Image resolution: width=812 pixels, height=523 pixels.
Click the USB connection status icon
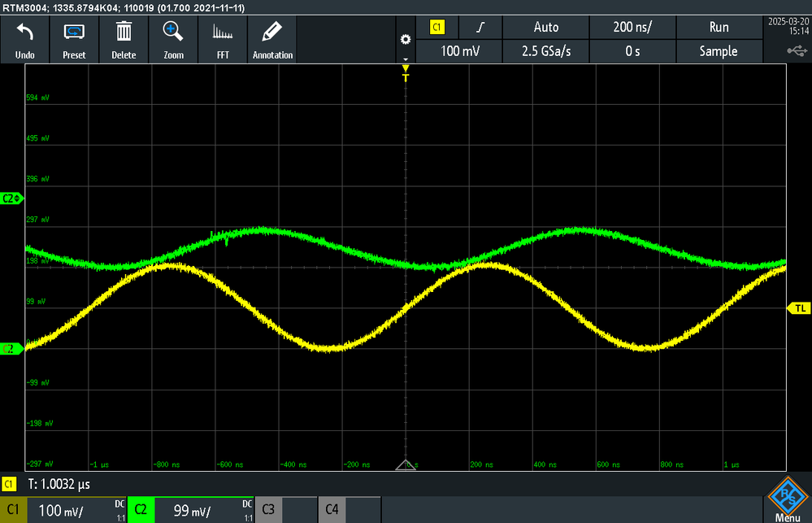[797, 50]
